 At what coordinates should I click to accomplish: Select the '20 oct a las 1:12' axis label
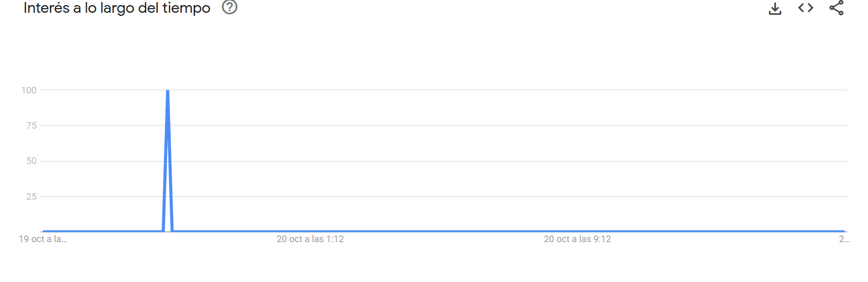pos(310,239)
